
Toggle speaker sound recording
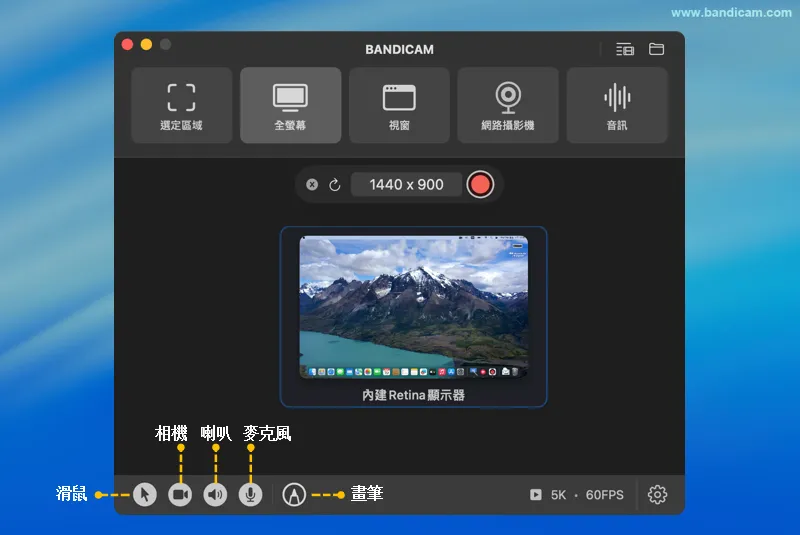[x=215, y=494]
